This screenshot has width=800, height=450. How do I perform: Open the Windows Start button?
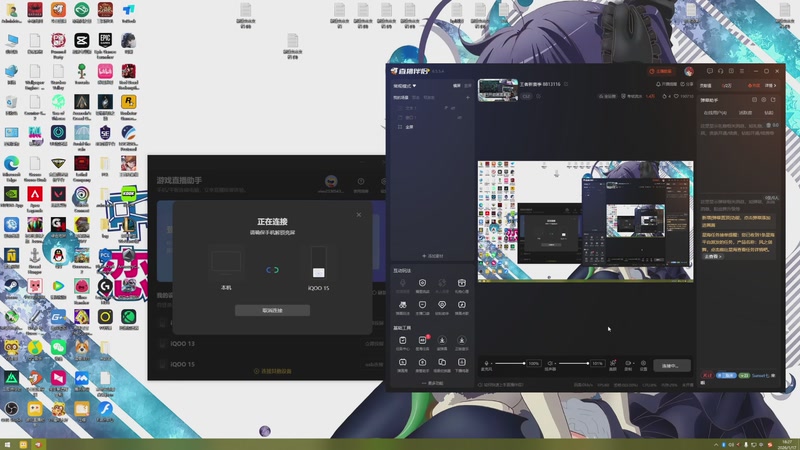pyautogui.click(x=7, y=445)
